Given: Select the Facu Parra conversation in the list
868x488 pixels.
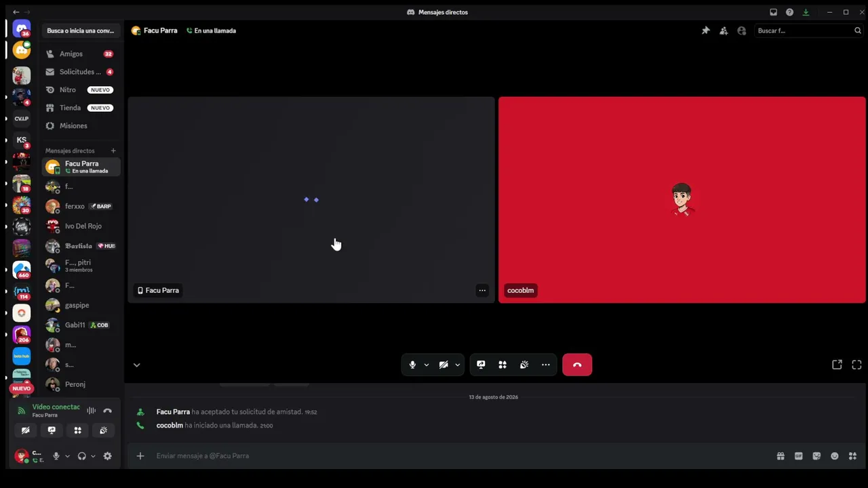Looking at the screenshot, I should (x=81, y=167).
